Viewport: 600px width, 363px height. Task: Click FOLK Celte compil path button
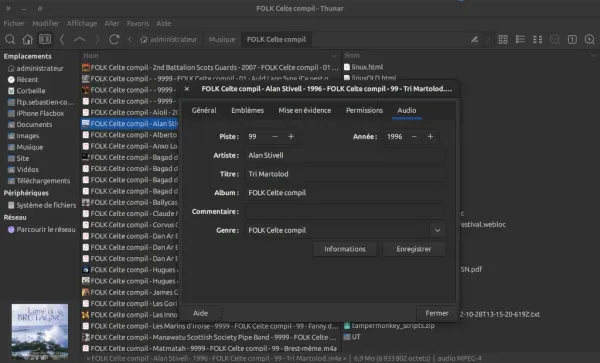click(276, 39)
